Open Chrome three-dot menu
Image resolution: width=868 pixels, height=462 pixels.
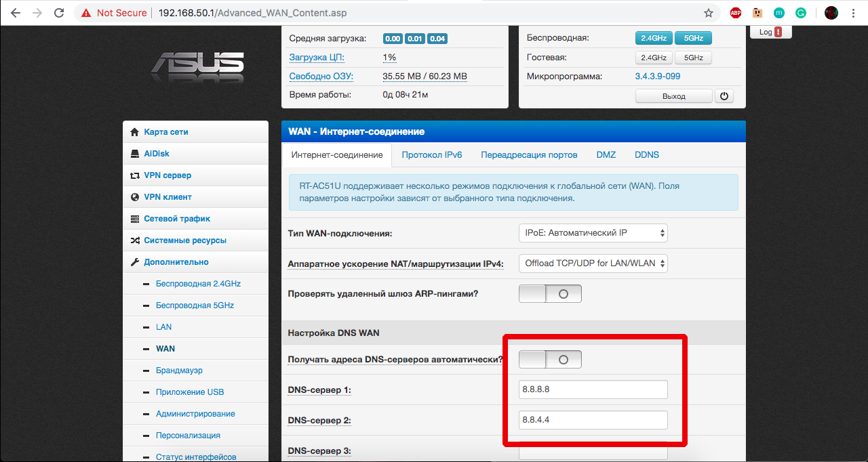pos(852,13)
